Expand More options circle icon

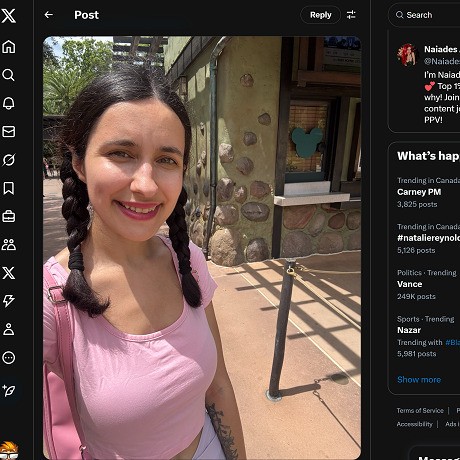tap(9, 358)
